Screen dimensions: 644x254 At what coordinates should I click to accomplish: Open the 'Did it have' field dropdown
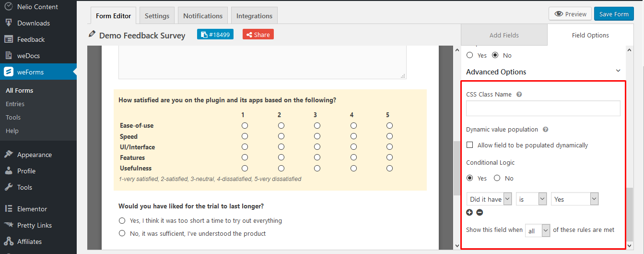tap(489, 199)
